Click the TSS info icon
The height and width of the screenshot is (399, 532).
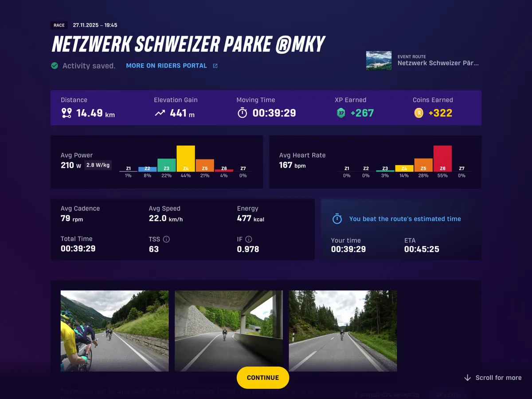tap(166, 239)
